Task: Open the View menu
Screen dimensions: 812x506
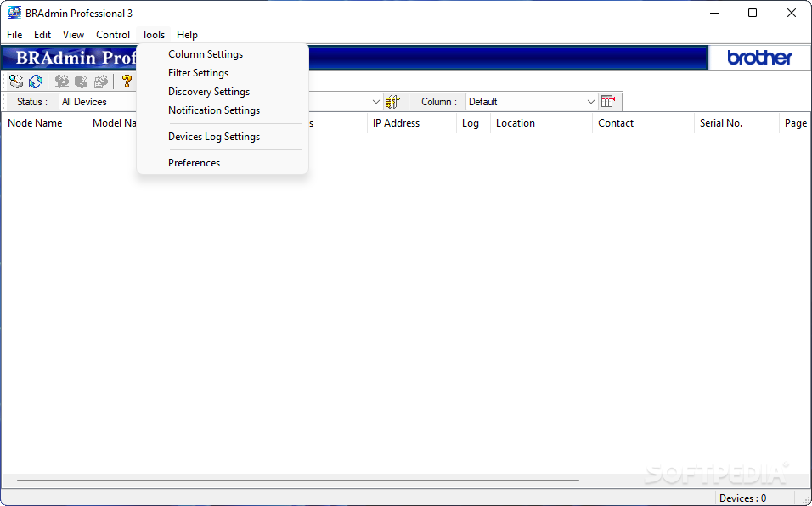Action: coord(74,35)
